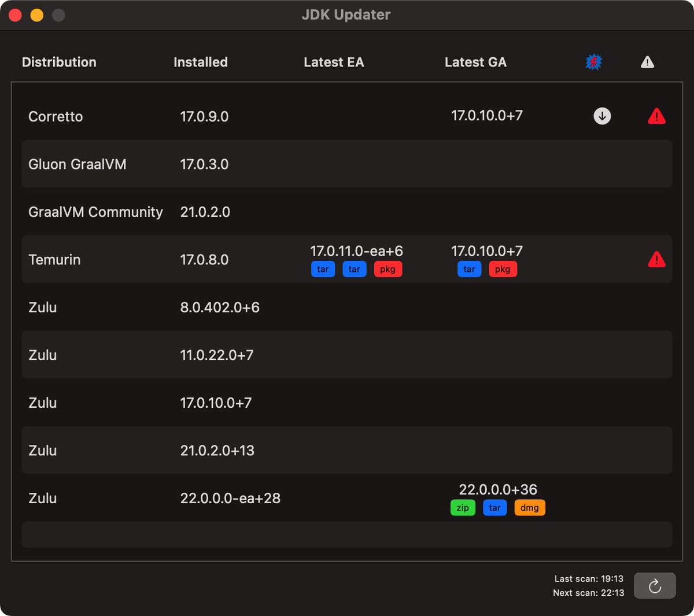Click Zulu installed version 22.0.0.0-ea+28
This screenshot has height=616, width=694.
tap(230, 498)
